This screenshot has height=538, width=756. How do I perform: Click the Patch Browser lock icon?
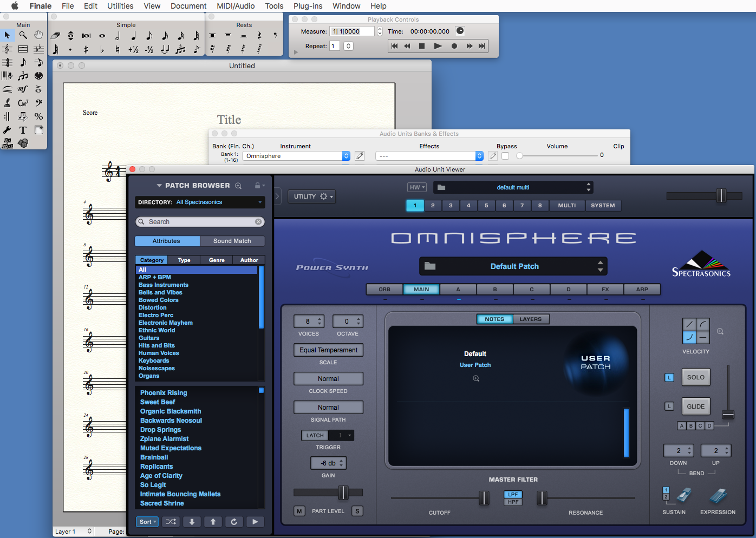click(x=258, y=186)
